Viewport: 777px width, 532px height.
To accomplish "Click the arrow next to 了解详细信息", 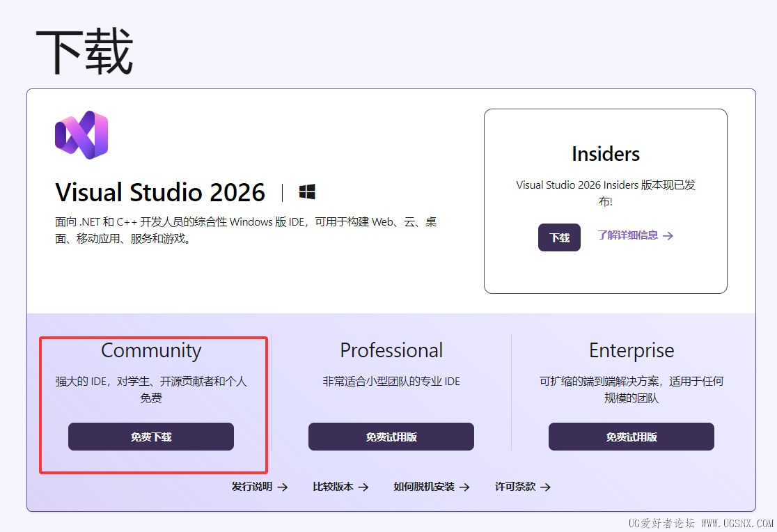I will click(668, 236).
